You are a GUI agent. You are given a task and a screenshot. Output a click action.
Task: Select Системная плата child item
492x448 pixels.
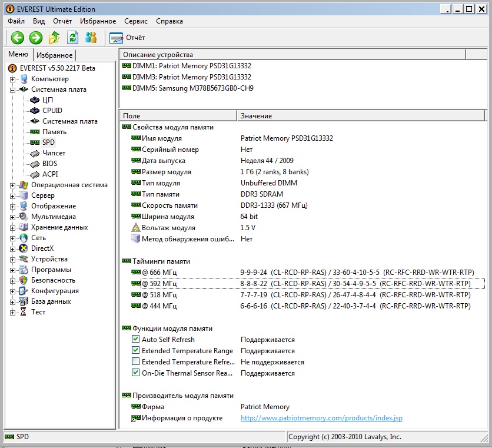coord(70,121)
